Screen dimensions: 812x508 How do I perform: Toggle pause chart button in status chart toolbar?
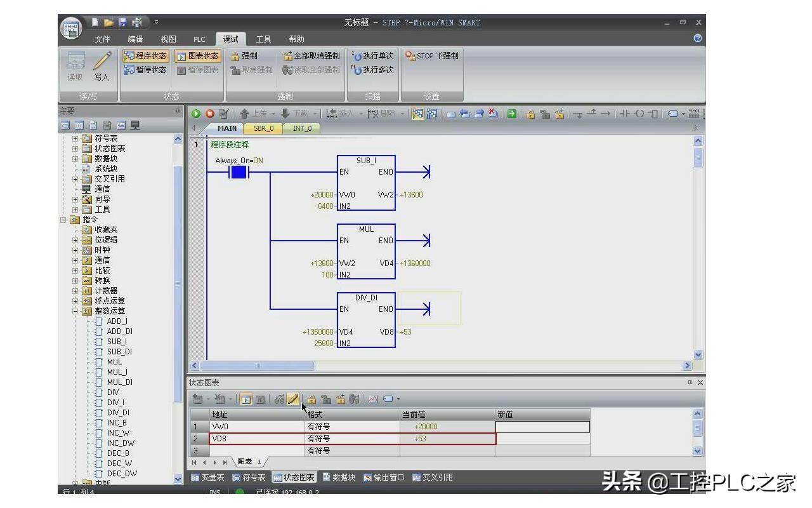(x=260, y=399)
